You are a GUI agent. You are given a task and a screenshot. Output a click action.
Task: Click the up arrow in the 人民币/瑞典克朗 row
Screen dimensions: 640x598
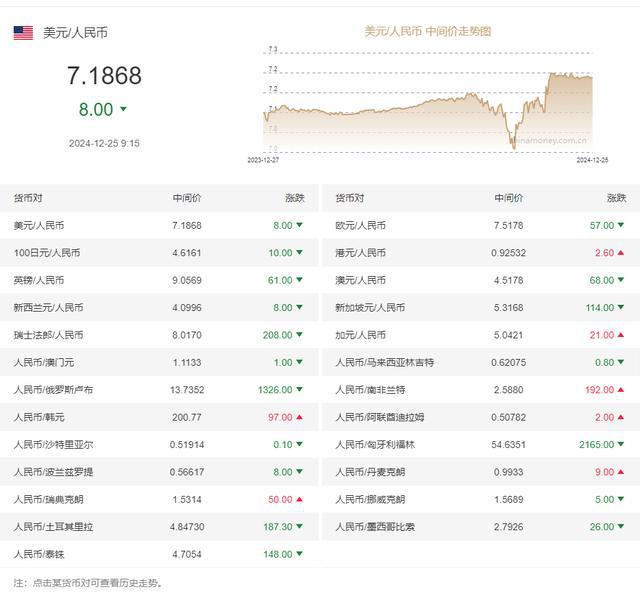[299, 499]
